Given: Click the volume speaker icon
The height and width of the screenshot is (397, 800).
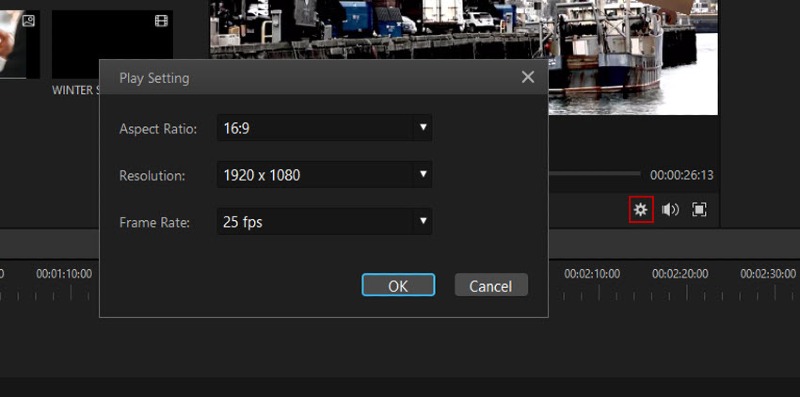Looking at the screenshot, I should 670,209.
